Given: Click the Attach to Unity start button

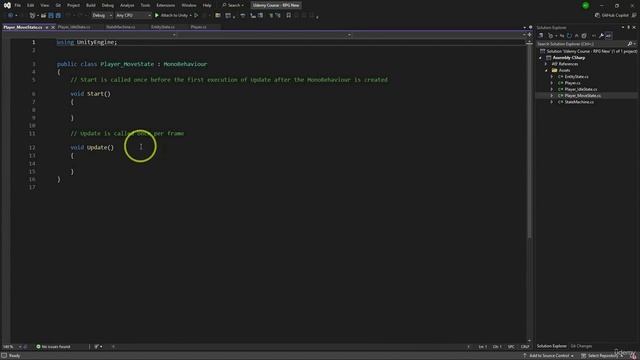Looking at the screenshot, I should click(x=171, y=16).
